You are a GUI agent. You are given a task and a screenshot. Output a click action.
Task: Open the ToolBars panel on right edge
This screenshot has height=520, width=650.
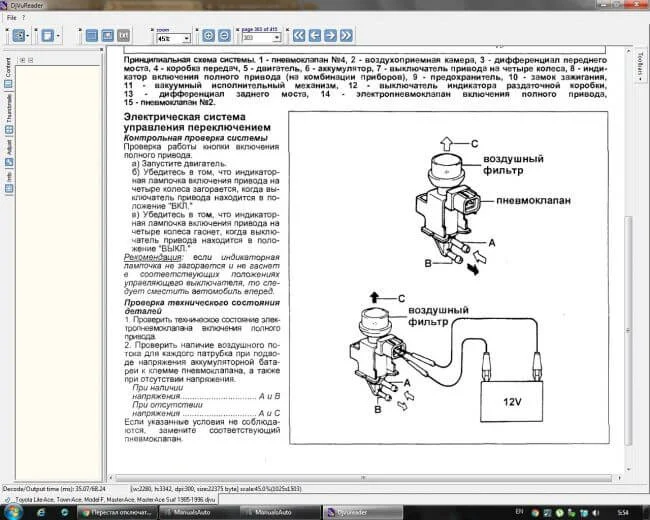[x=640, y=70]
